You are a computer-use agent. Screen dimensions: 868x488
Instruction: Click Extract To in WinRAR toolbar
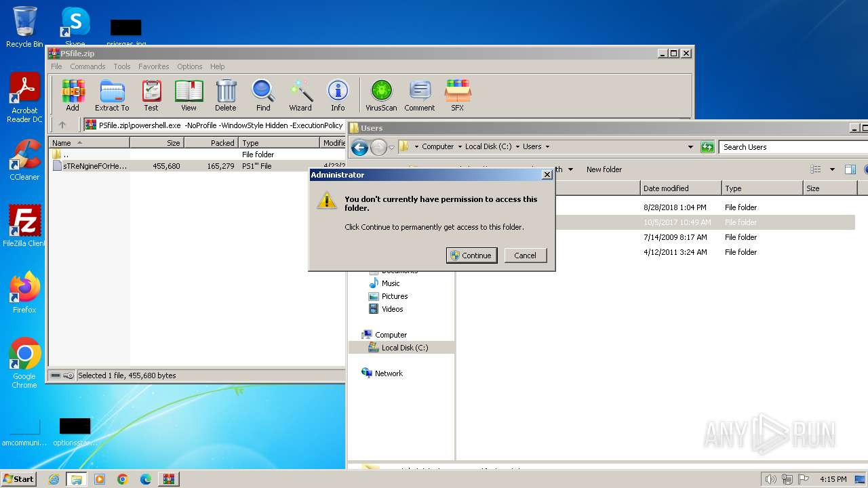[x=112, y=96]
